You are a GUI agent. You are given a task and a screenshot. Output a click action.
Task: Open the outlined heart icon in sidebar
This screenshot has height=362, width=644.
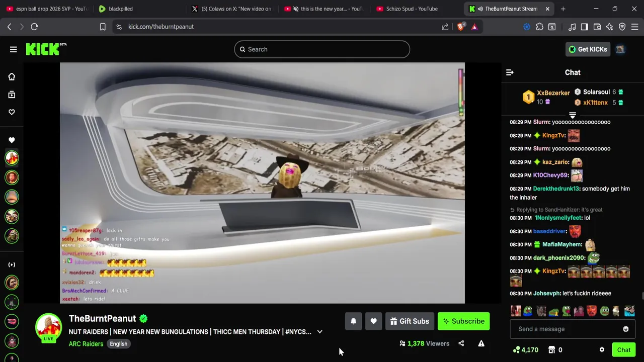(x=12, y=112)
